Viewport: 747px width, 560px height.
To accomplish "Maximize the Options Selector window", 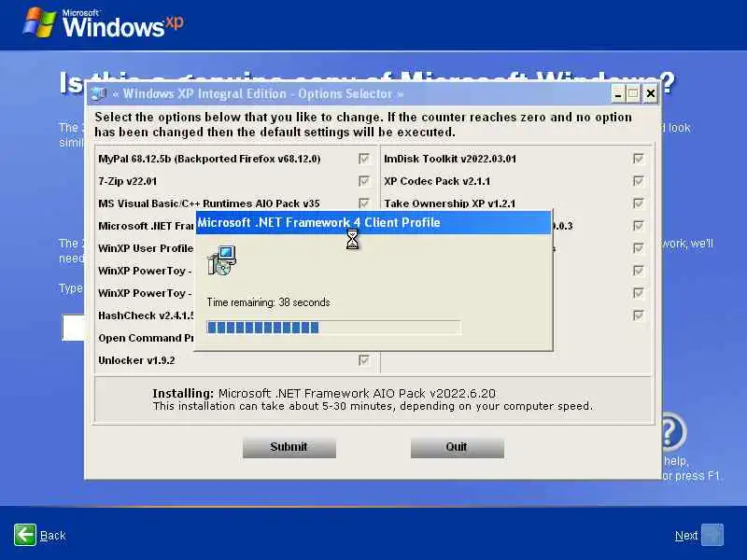I will 633,94.
